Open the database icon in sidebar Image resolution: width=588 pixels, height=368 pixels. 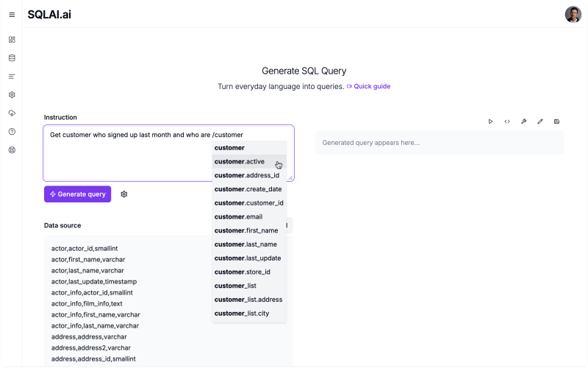coord(12,58)
